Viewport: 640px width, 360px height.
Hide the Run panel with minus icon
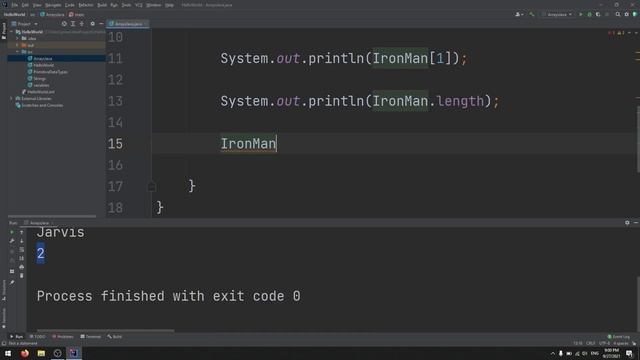tap(636, 222)
